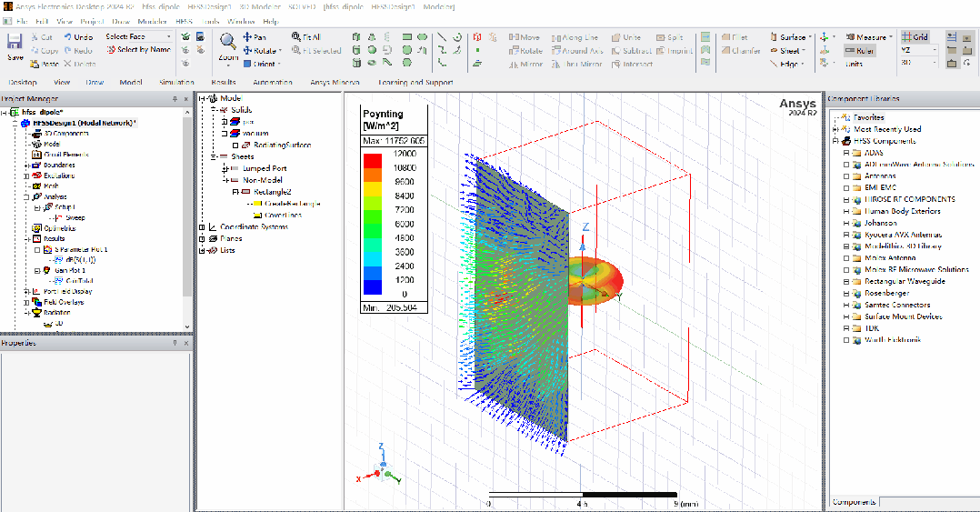The height and width of the screenshot is (512, 980).
Task: Click the Thru Mirror duplicate tool
Action: 576,64
